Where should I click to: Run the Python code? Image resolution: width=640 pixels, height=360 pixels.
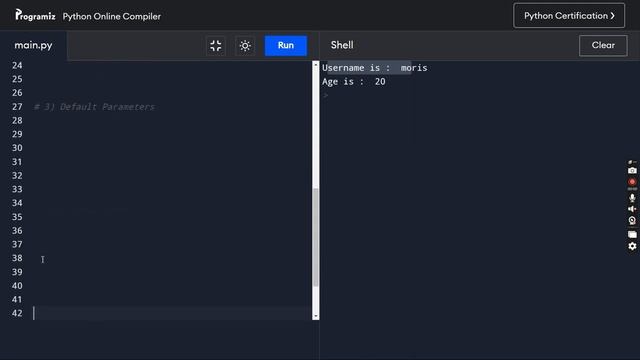[x=286, y=45]
